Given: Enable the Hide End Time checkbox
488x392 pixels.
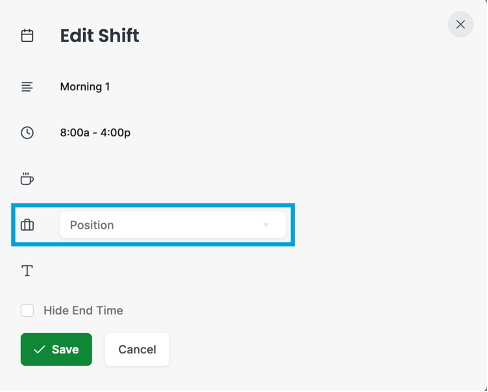Looking at the screenshot, I should pos(27,310).
